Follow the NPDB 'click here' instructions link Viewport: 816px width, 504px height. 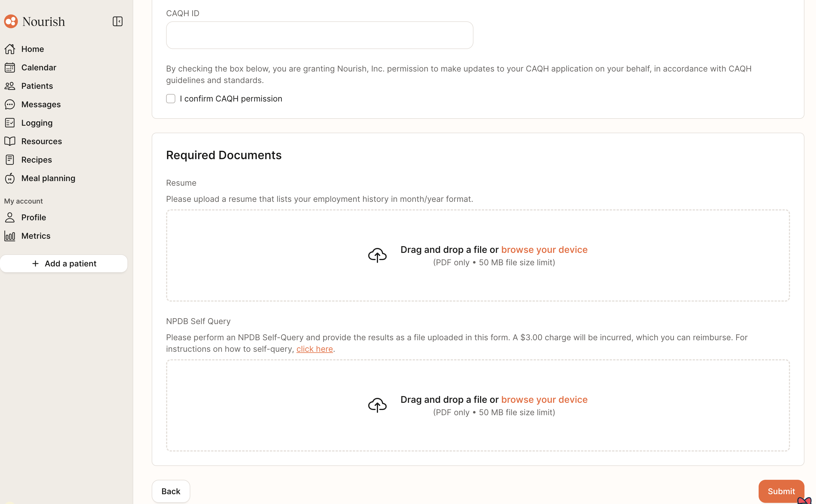[x=314, y=349]
